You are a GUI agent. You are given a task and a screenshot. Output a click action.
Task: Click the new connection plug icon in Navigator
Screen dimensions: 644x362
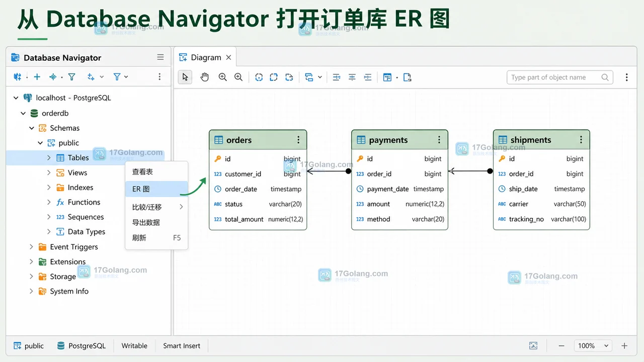pyautogui.click(x=18, y=77)
